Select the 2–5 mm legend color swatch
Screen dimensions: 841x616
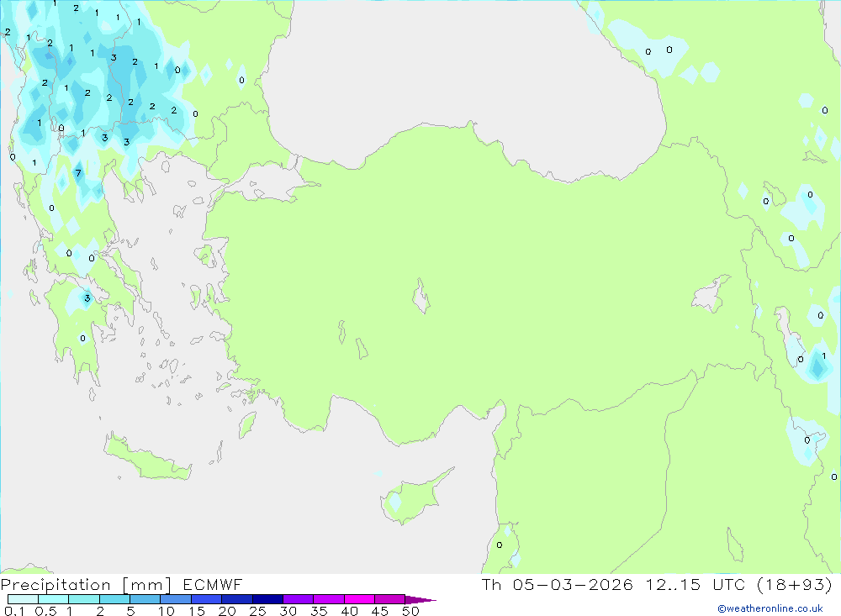point(114,599)
